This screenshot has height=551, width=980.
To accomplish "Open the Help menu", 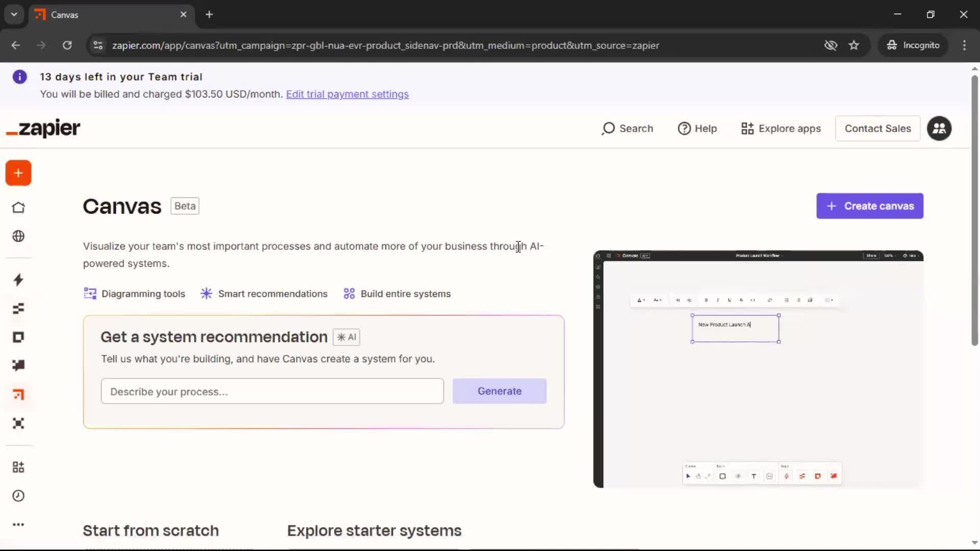I will click(697, 129).
